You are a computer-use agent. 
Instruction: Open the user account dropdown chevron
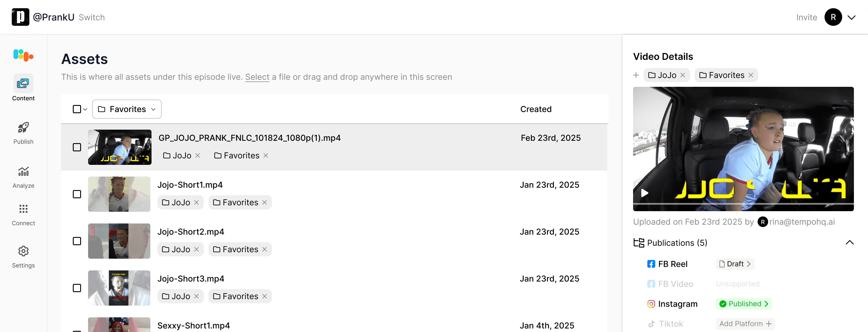coord(852,18)
